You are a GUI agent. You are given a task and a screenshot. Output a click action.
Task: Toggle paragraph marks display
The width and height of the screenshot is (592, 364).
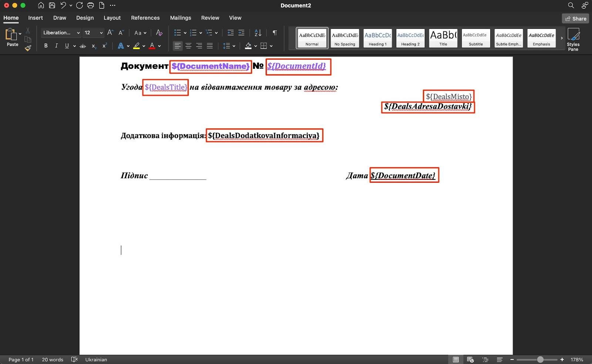(275, 33)
